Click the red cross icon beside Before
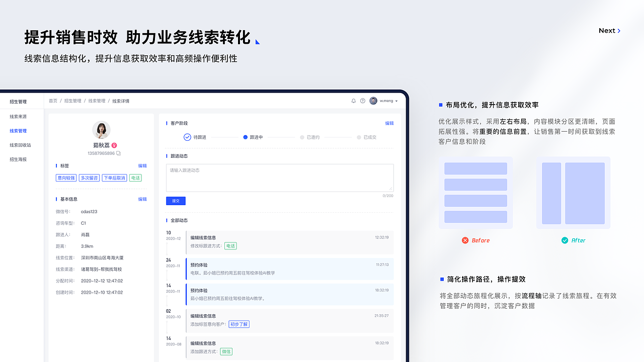The height and width of the screenshot is (362, 644). click(x=465, y=240)
